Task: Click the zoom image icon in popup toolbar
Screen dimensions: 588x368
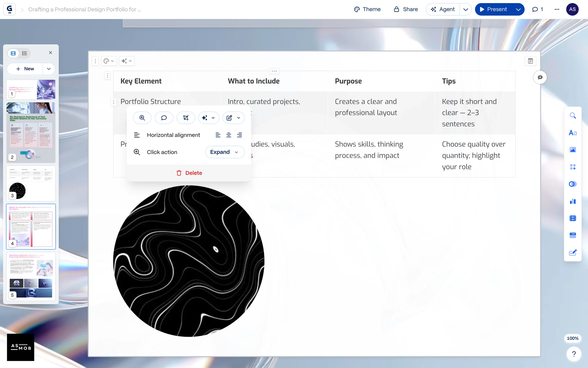Action: point(142,118)
